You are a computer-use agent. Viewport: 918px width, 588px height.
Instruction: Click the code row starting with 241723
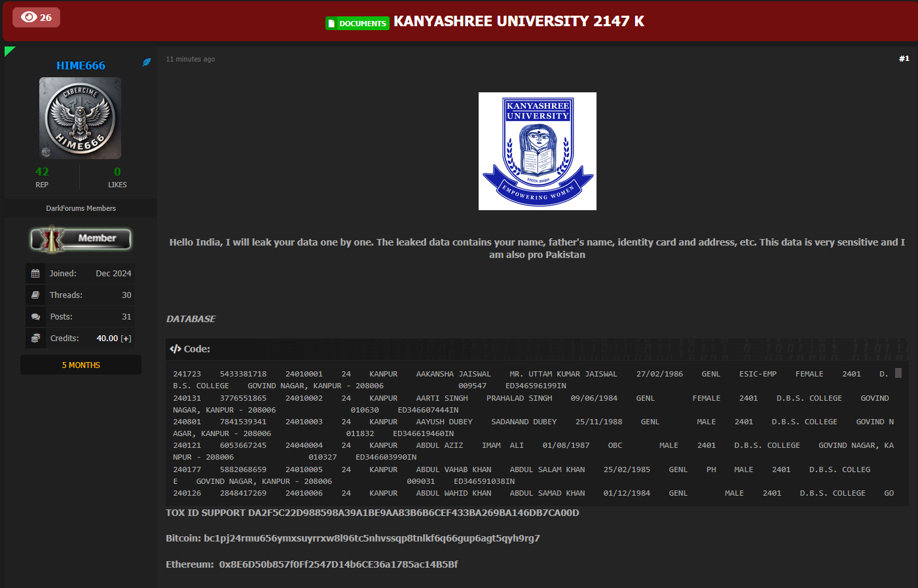pos(530,380)
